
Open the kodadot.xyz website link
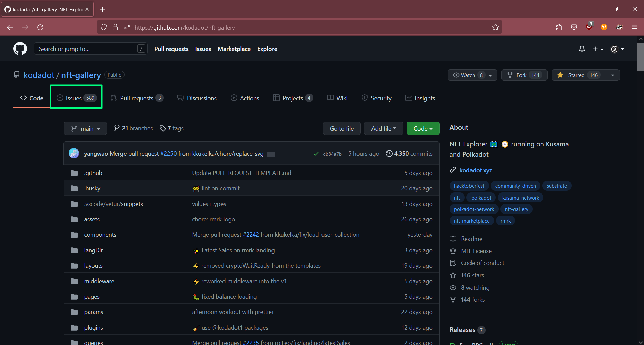[476, 170]
